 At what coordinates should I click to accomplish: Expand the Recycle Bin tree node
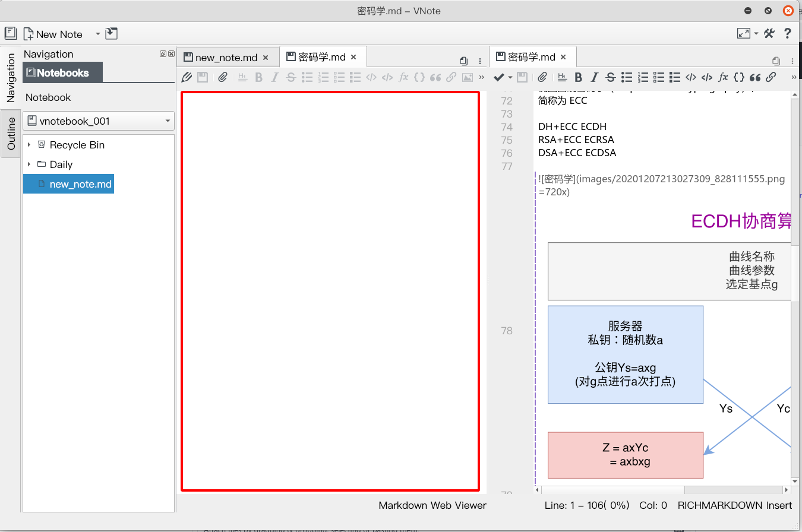tap(29, 145)
